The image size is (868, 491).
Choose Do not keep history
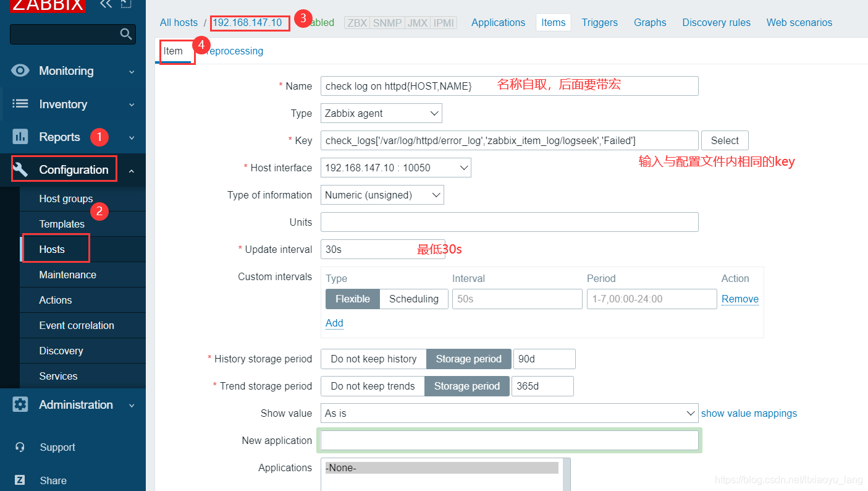click(374, 359)
